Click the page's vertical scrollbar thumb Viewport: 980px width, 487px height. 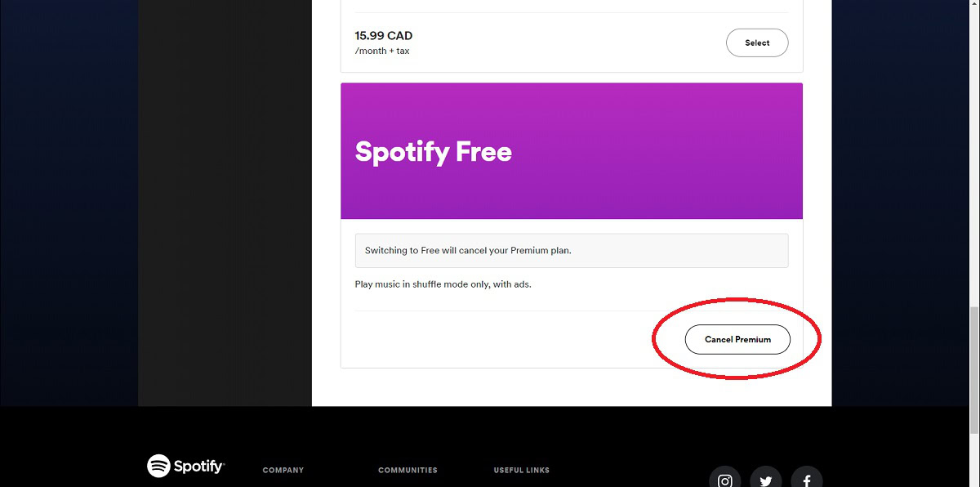[x=973, y=369]
